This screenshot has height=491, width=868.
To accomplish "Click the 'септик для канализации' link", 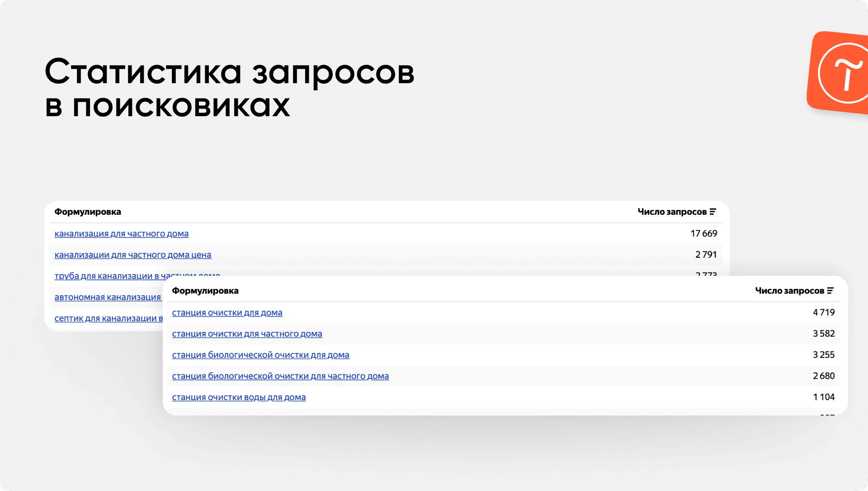I will (108, 318).
